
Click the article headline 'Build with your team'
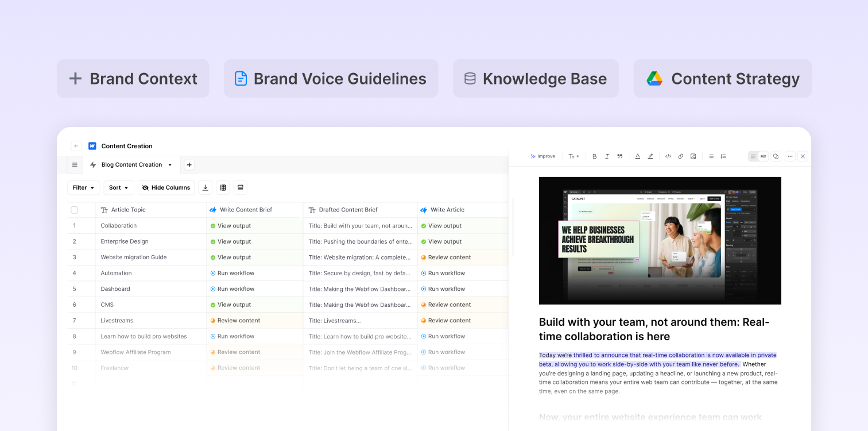[x=654, y=329]
